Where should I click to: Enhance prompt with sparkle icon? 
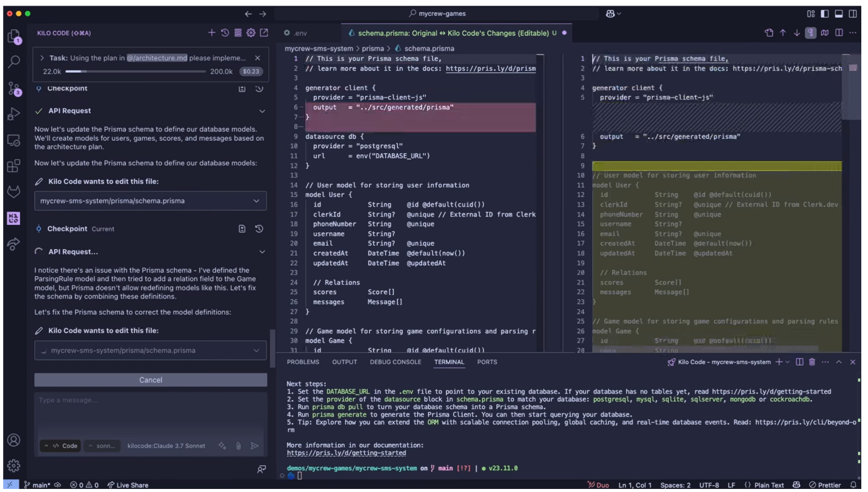[x=223, y=446]
